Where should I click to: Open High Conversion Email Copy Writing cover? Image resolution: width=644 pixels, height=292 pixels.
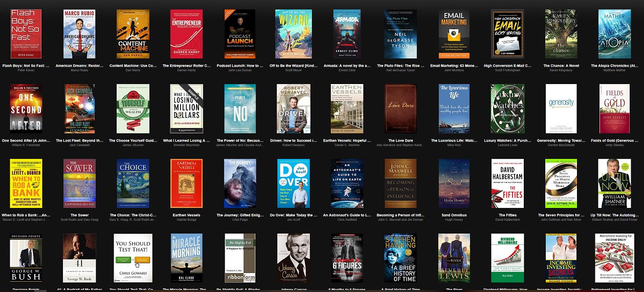(507, 34)
